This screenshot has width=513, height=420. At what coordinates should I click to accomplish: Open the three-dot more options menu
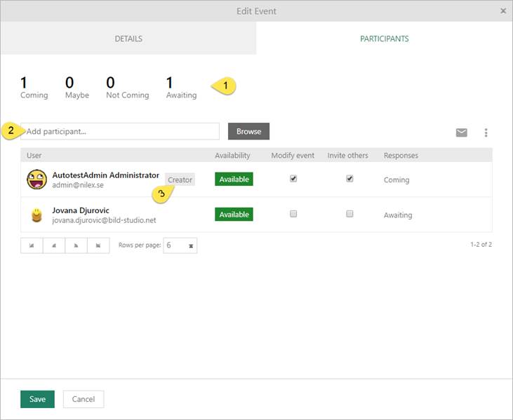[x=486, y=133]
